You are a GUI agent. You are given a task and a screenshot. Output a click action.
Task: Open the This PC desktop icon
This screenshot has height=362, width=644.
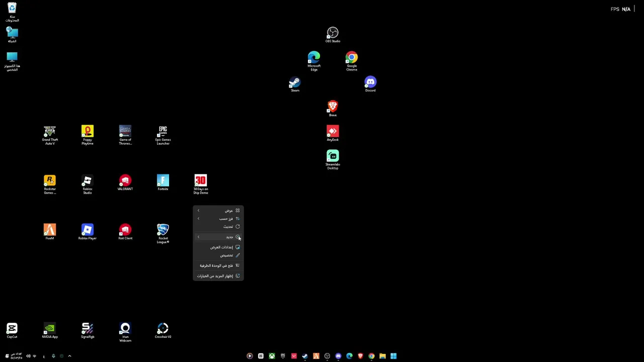[12, 61]
